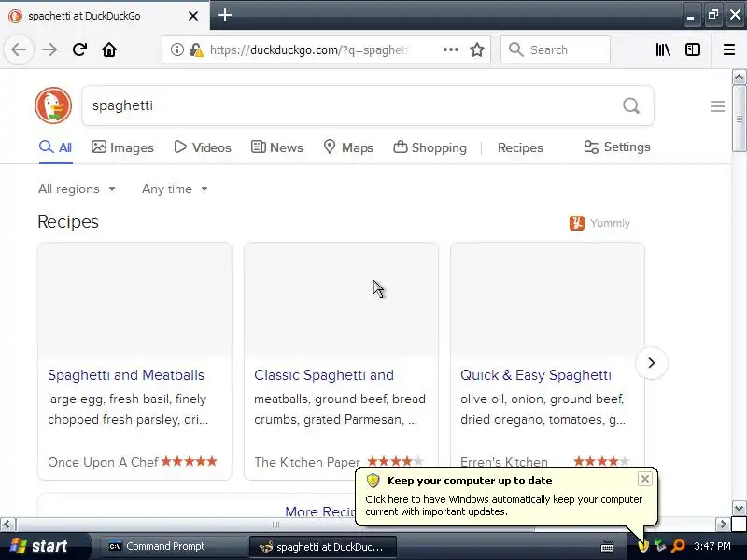This screenshot has height=560, width=747.
Task: Click the padlock warning icon in address bar
Action: point(196,49)
